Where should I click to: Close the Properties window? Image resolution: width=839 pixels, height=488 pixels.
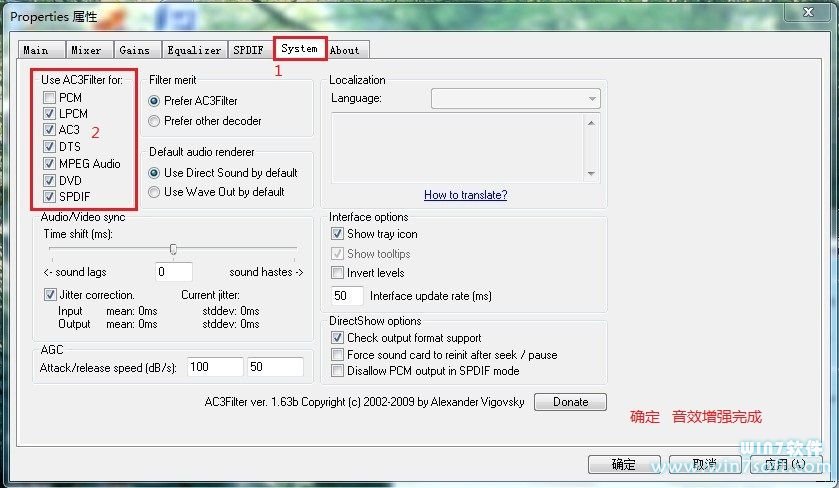pos(808,12)
